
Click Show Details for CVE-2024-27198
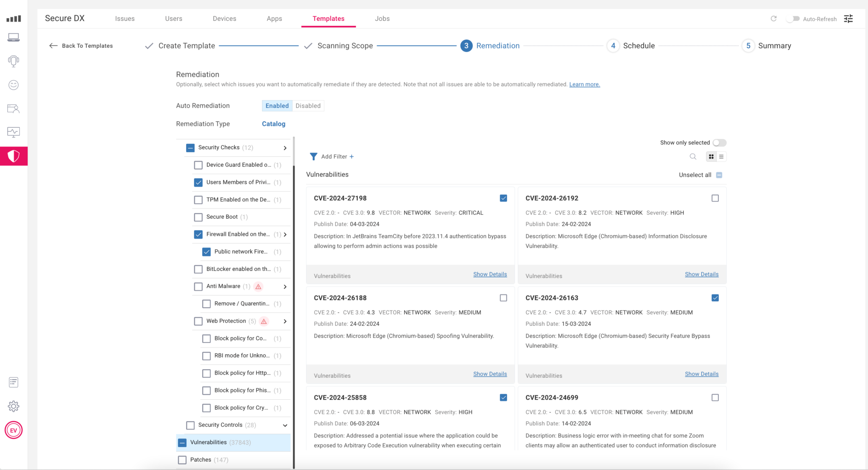pyautogui.click(x=490, y=274)
